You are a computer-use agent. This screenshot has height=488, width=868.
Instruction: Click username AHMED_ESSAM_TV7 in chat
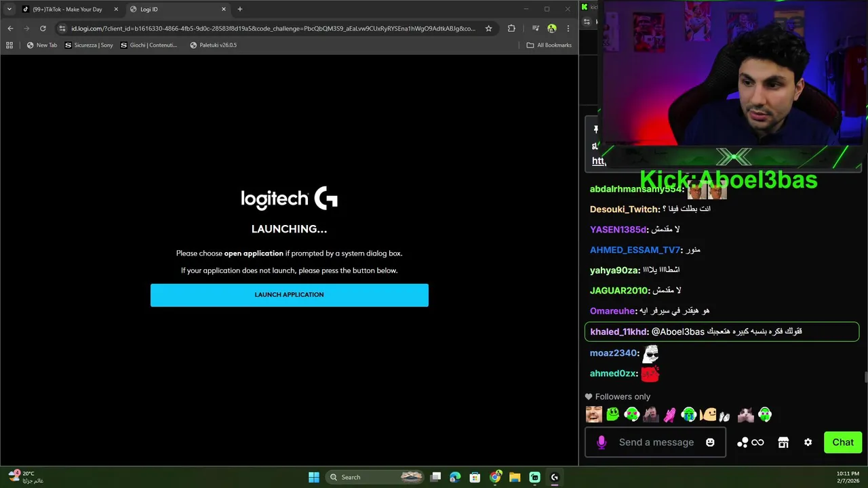pos(635,250)
